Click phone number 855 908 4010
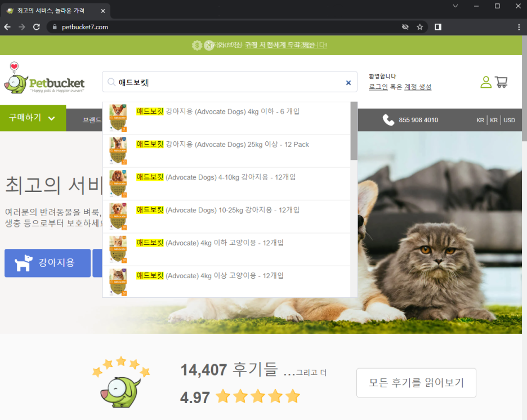527x420 pixels. 418,120
